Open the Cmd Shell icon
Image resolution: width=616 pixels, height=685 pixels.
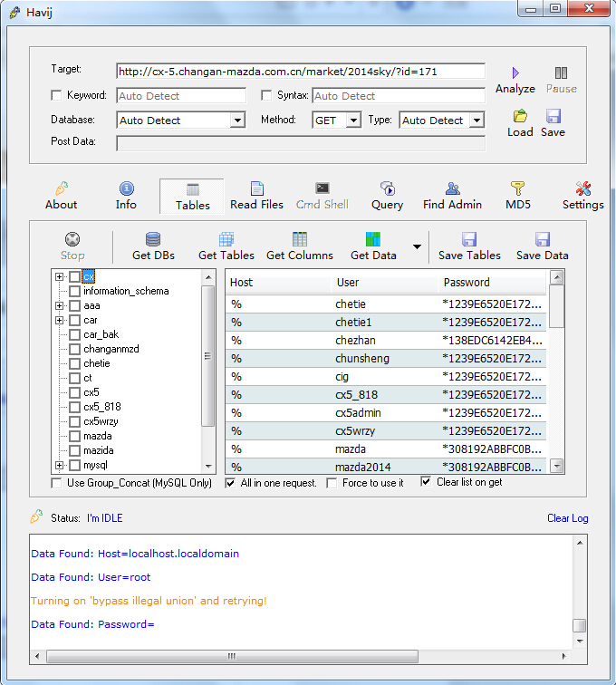click(322, 188)
